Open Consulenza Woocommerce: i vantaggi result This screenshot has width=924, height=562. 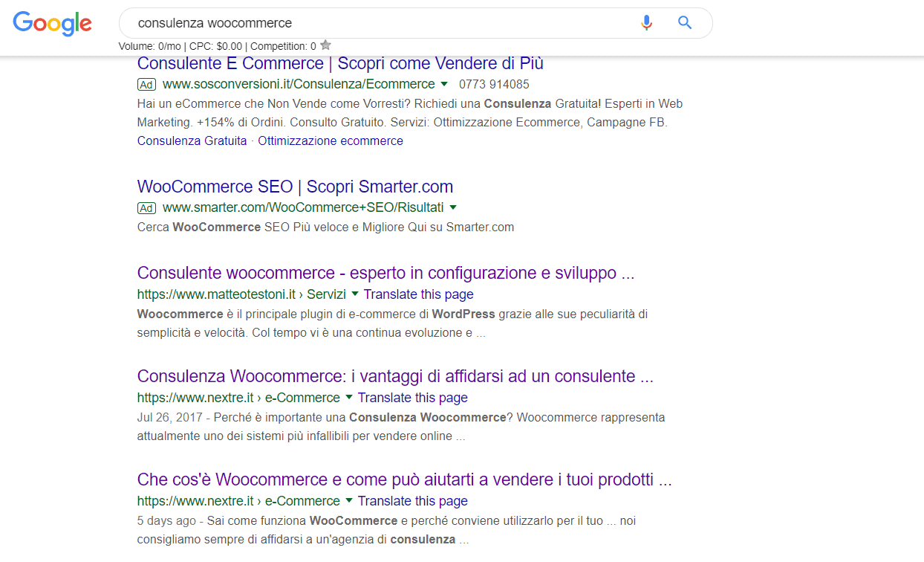tap(395, 376)
